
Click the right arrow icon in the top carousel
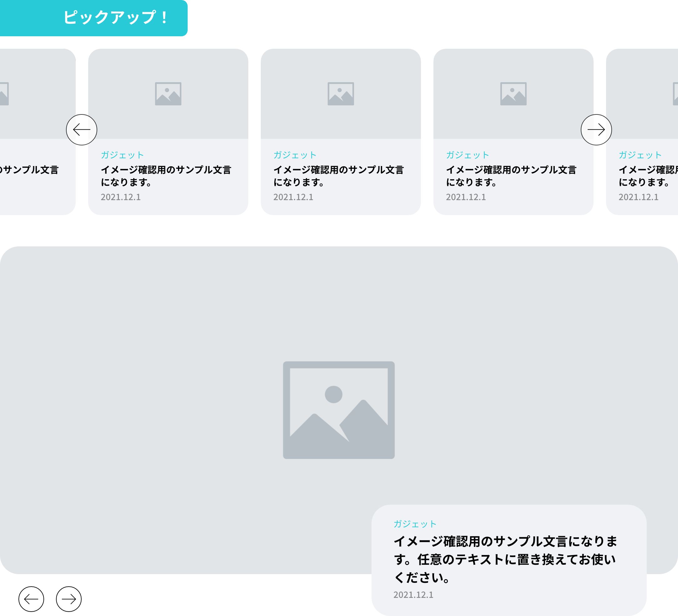pyautogui.click(x=596, y=129)
